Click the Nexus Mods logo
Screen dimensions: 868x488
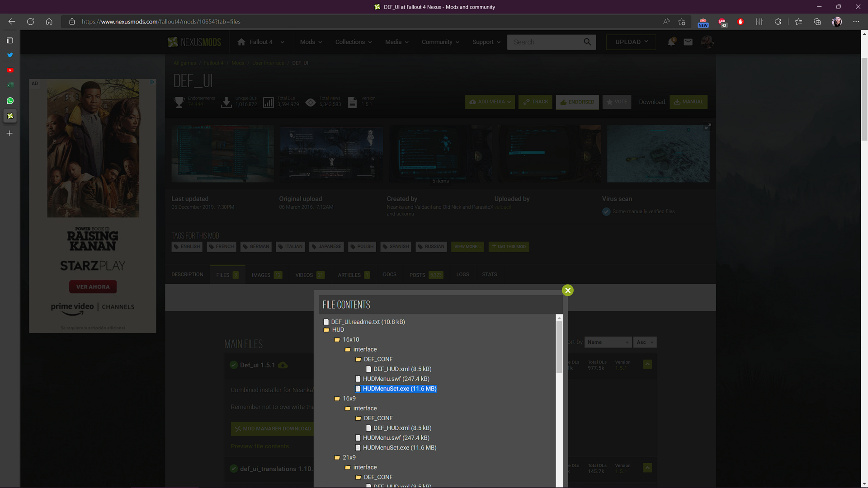click(194, 42)
